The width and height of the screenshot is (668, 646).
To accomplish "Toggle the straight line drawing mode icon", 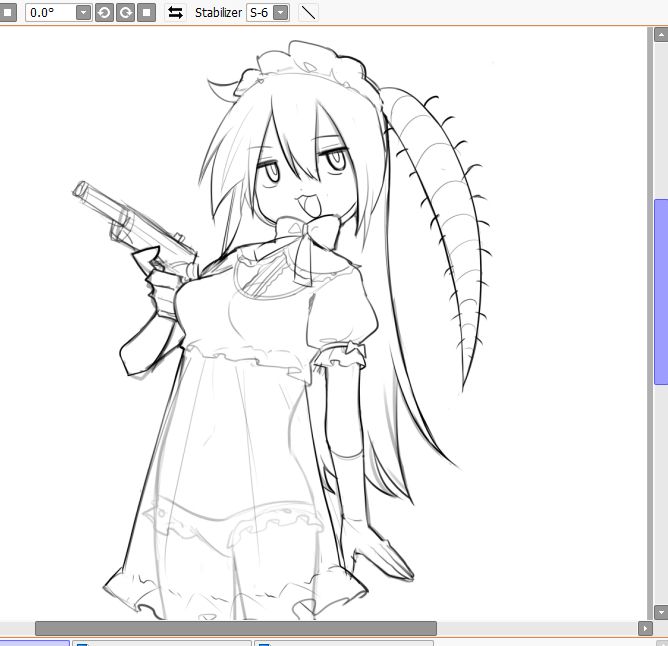I will 308,13.
